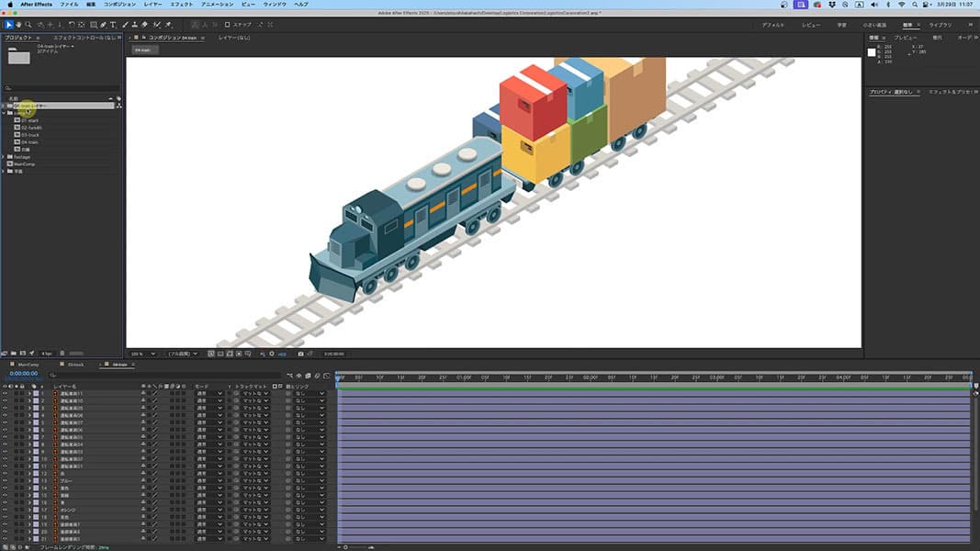This screenshot has height=551, width=980.
Task: Select the Hand tool in the toolbar
Action: click(x=20, y=25)
